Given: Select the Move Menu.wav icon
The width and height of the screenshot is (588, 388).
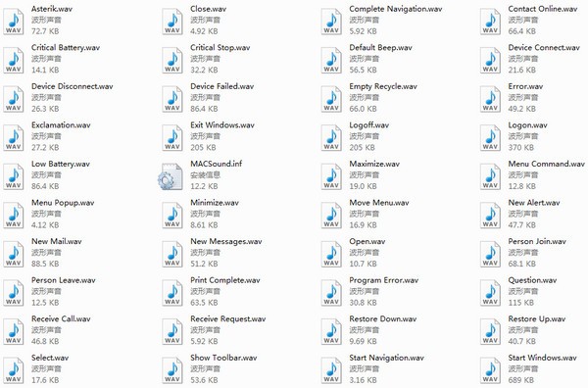Looking at the screenshot, I should click(331, 216).
